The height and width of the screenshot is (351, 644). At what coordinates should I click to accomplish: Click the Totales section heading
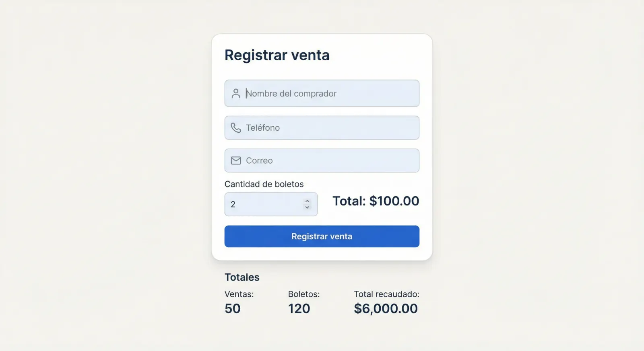click(x=242, y=277)
